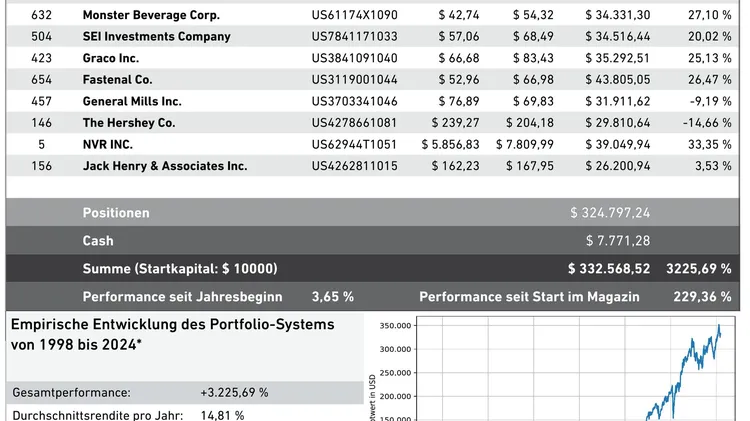Click the Positionen total value $ 324.797,24
The image size is (750, 421).
pyautogui.click(x=610, y=213)
